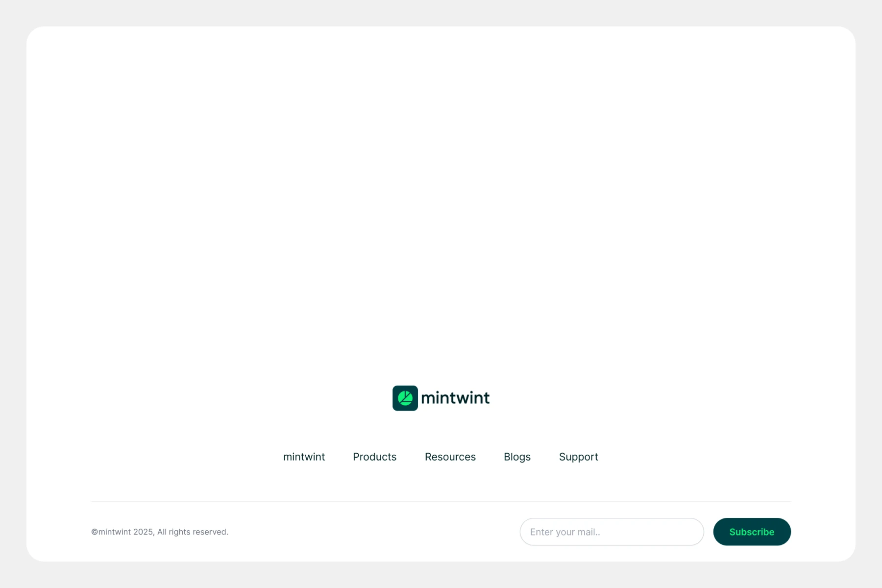Open the Blogs footer link

517,457
